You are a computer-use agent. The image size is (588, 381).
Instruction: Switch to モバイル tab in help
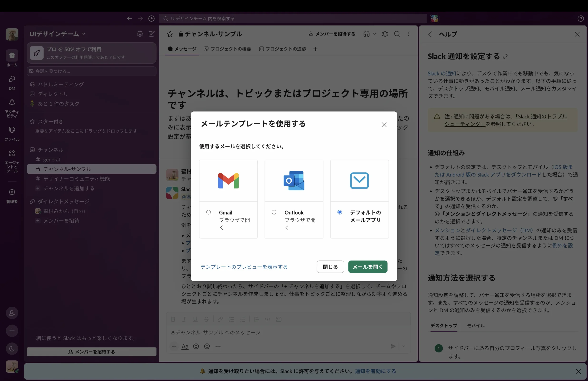click(x=475, y=326)
